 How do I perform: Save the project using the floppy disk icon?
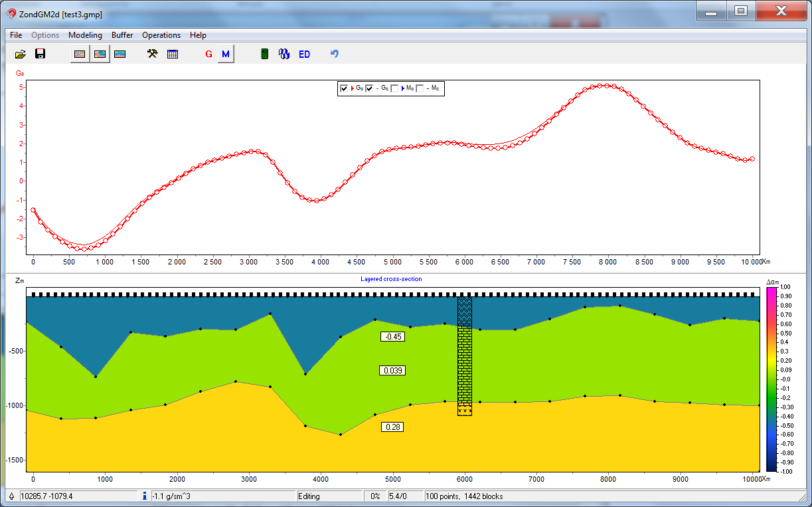point(40,54)
